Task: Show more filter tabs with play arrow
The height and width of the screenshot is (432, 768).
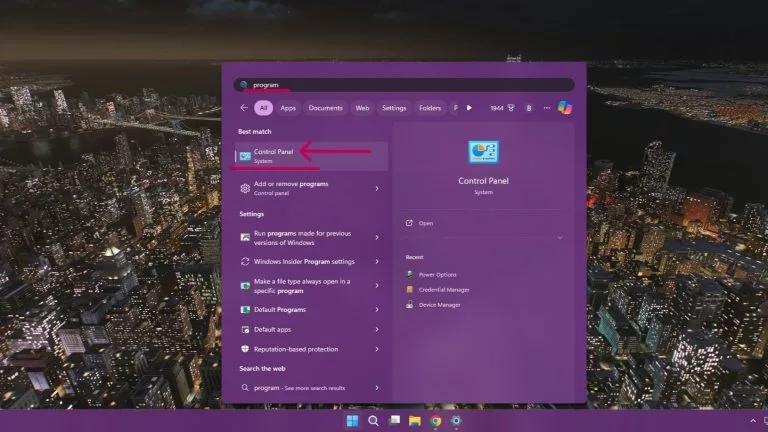Action: [469, 108]
